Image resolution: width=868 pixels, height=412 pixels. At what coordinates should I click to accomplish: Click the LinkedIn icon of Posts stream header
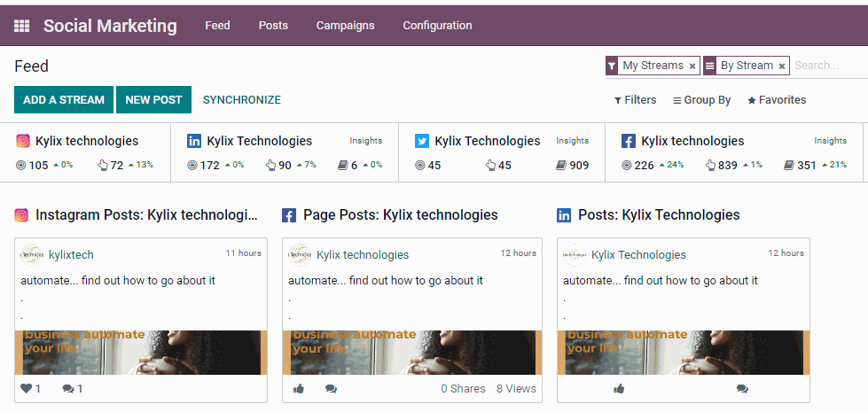point(564,215)
